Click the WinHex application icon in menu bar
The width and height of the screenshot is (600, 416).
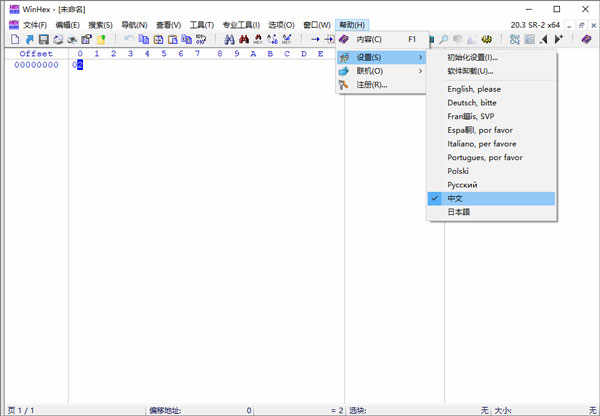14,25
